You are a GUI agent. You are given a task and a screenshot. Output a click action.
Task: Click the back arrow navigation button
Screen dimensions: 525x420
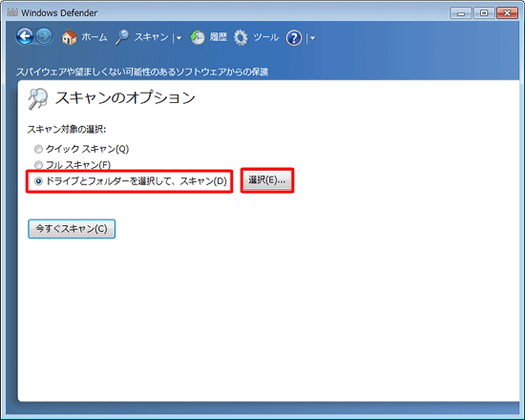25,36
